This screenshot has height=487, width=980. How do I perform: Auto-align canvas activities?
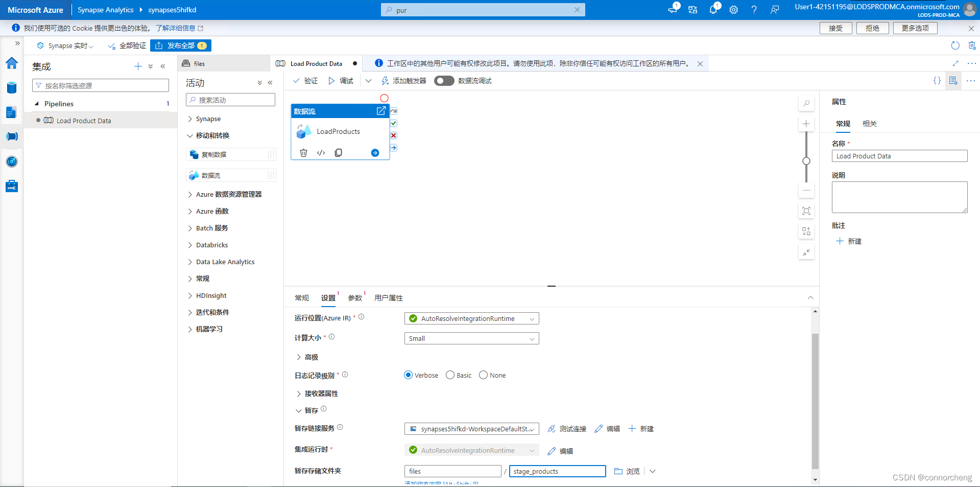[806, 231]
